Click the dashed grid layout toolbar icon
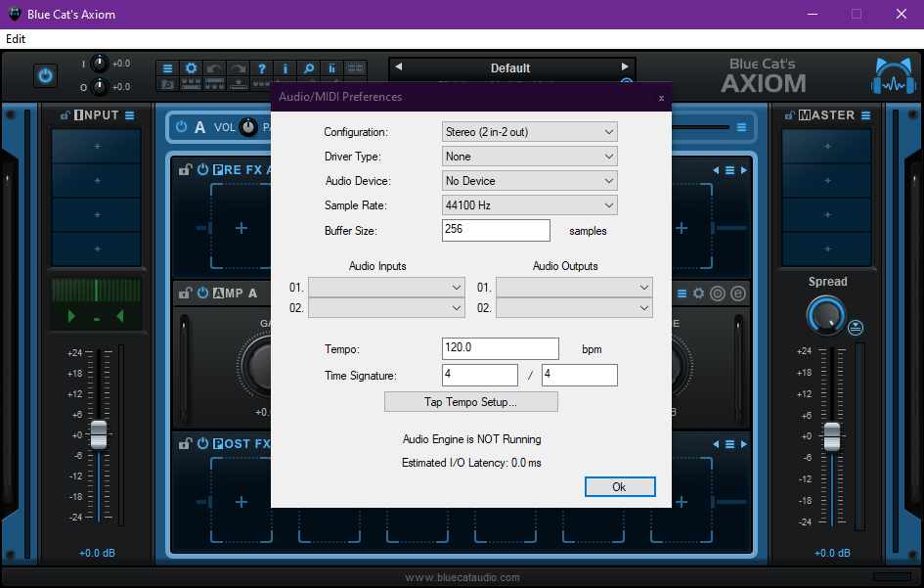 (355, 68)
